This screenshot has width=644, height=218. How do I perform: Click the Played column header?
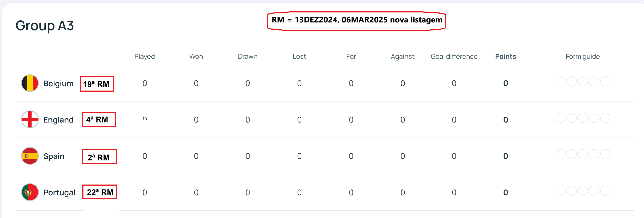coord(145,56)
